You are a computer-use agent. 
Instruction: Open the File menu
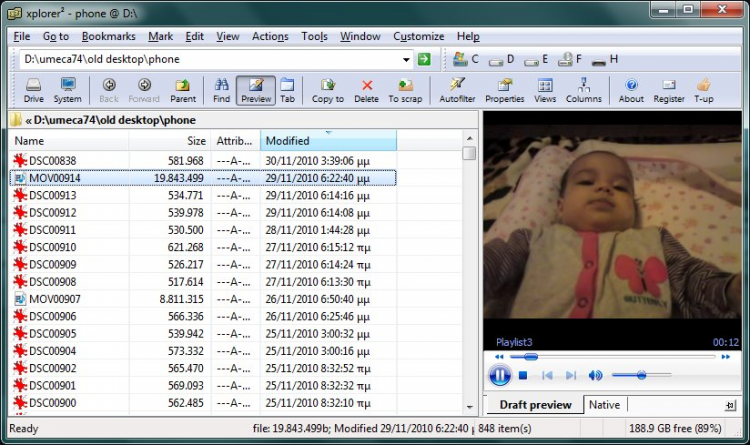[22, 36]
